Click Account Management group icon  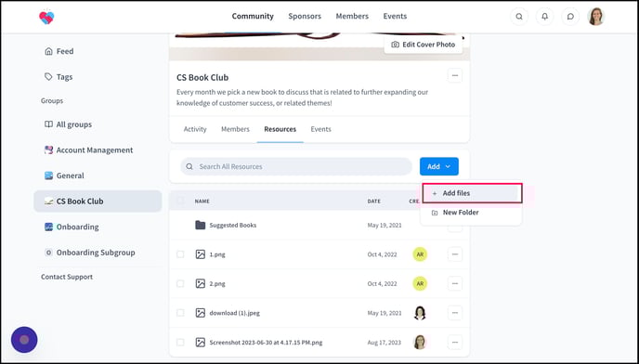coord(48,150)
